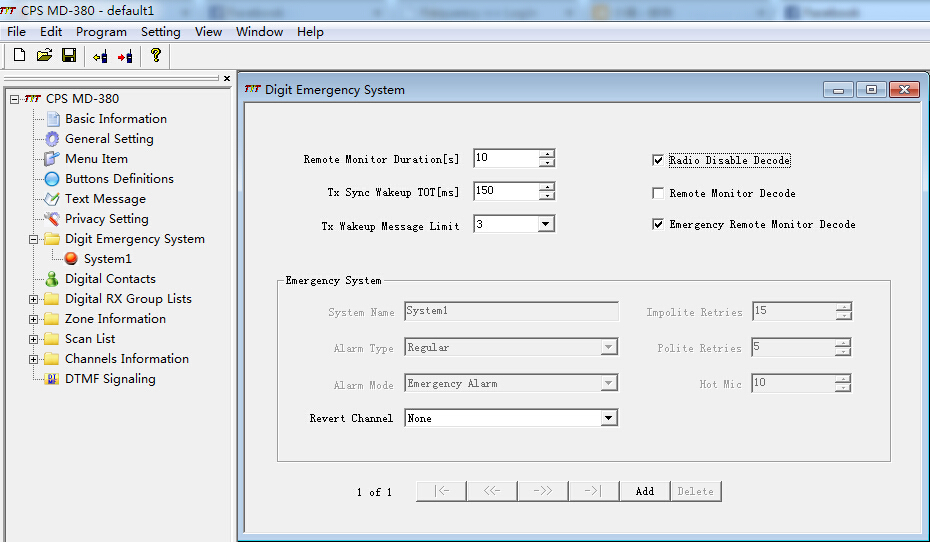Click the Zone Information folder icon
This screenshot has width=930, height=542.
coord(52,319)
